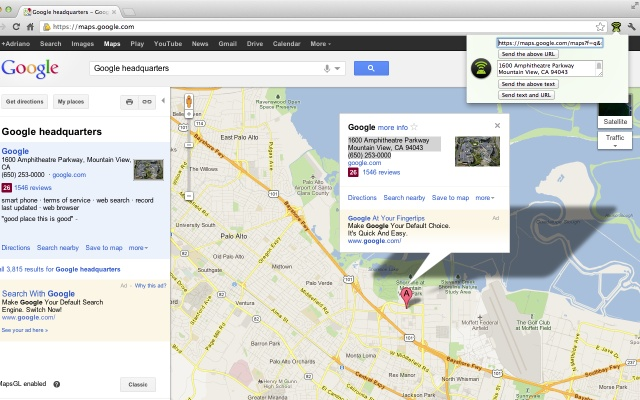The width and height of the screenshot is (640, 400).
Task: Click the red map marker pin
Action: coord(406,296)
